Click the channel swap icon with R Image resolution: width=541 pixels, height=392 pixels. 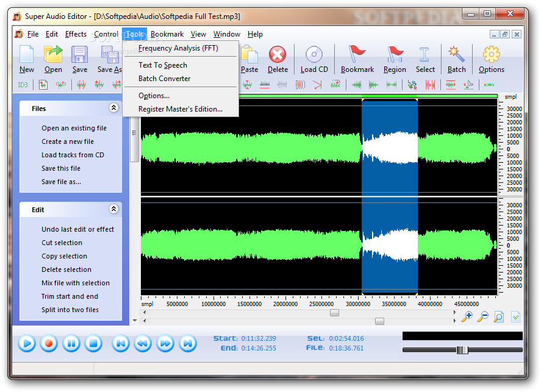(412, 85)
